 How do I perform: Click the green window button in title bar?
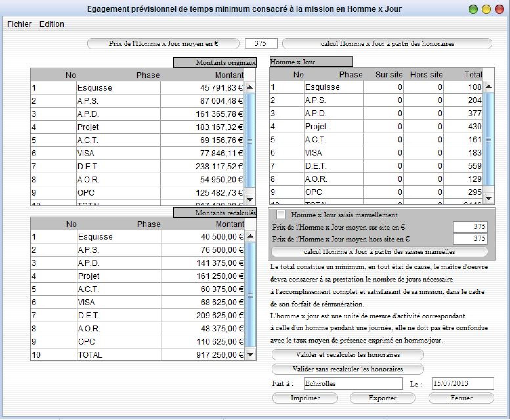[x=473, y=9]
